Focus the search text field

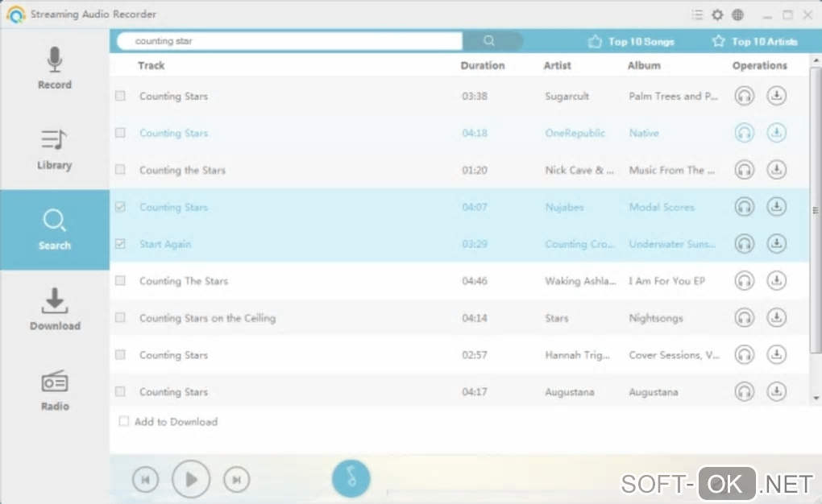pos(290,41)
